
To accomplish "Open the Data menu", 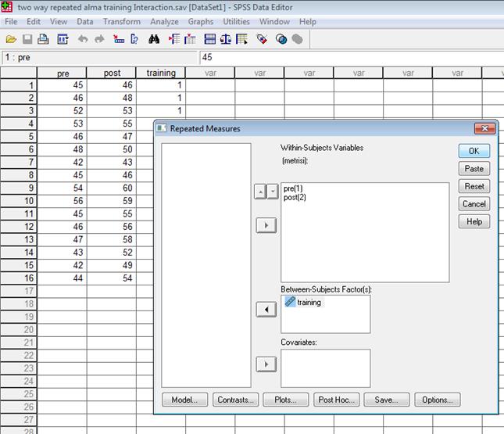I will (x=85, y=22).
